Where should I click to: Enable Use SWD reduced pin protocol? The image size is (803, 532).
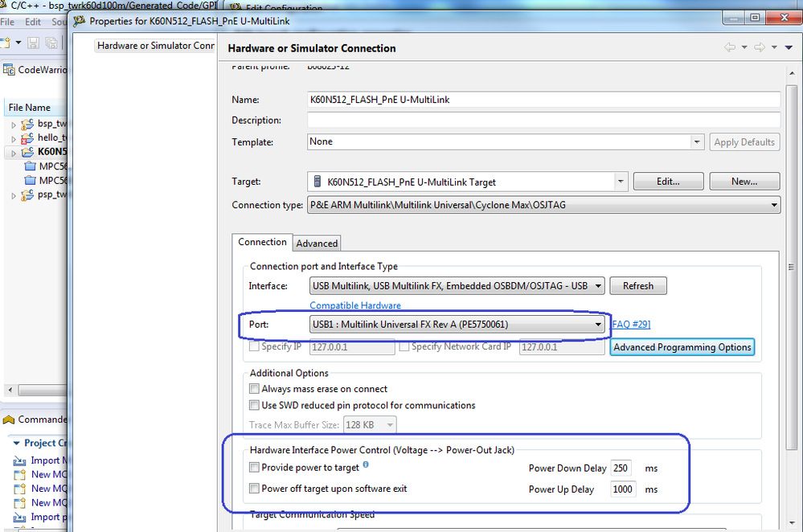[254, 405]
